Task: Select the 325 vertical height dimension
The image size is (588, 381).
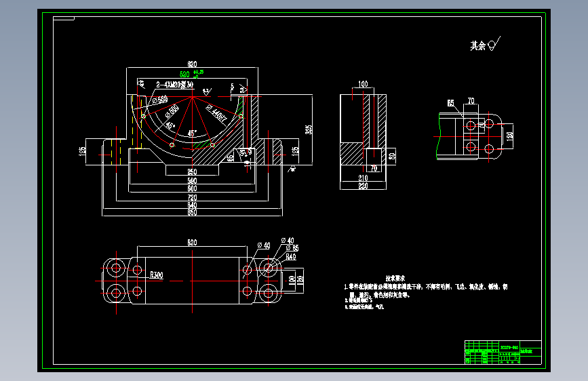Action: pyautogui.click(x=309, y=129)
